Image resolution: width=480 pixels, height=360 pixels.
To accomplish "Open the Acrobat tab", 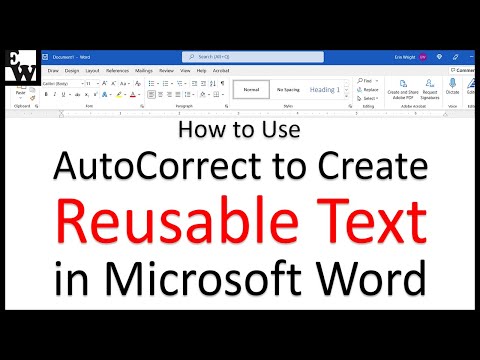I will (x=221, y=71).
